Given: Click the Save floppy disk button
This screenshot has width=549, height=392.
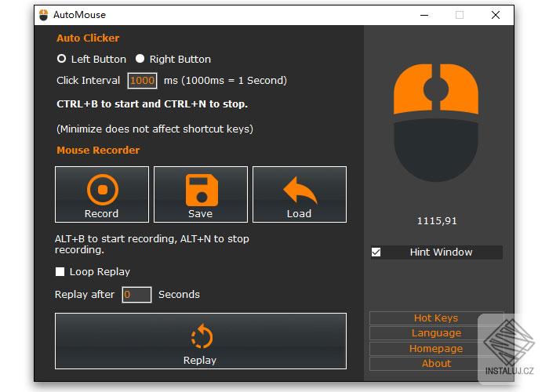Looking at the screenshot, I should 201,194.
